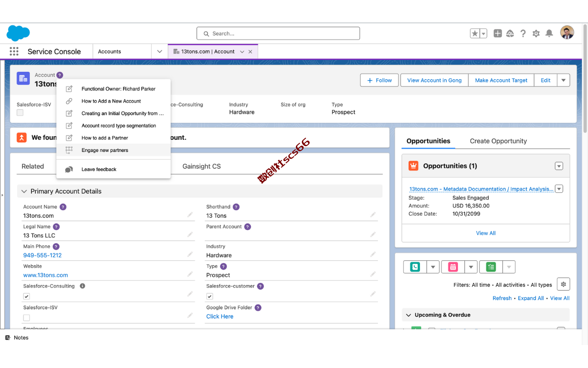
Task: Open the Accounts navigation dropdown chevron
Action: pyautogui.click(x=159, y=52)
